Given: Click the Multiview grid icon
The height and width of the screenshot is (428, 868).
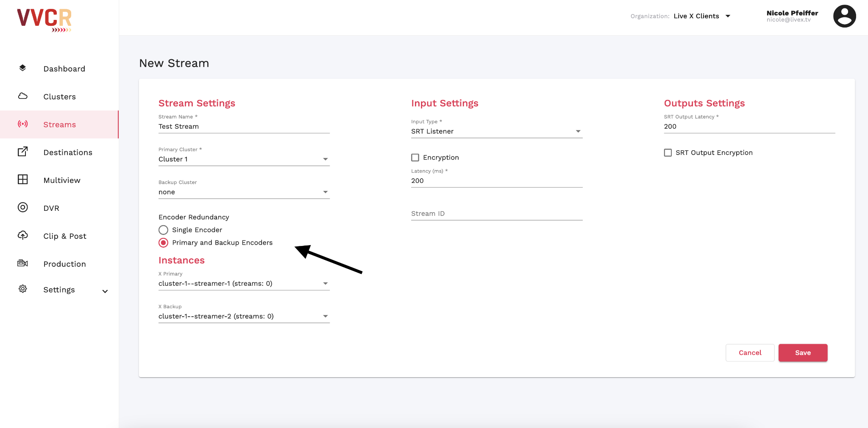Looking at the screenshot, I should (23, 179).
